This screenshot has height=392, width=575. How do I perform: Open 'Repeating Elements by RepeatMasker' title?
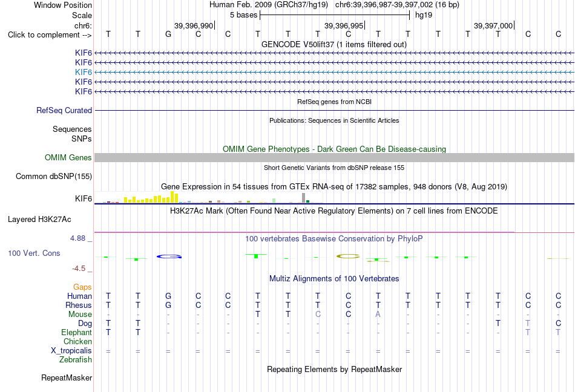(334, 369)
